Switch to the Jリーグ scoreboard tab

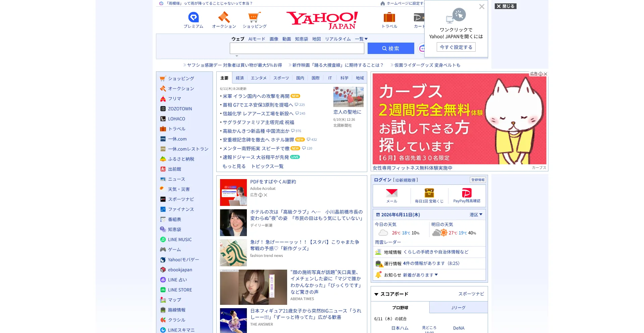pos(459,308)
